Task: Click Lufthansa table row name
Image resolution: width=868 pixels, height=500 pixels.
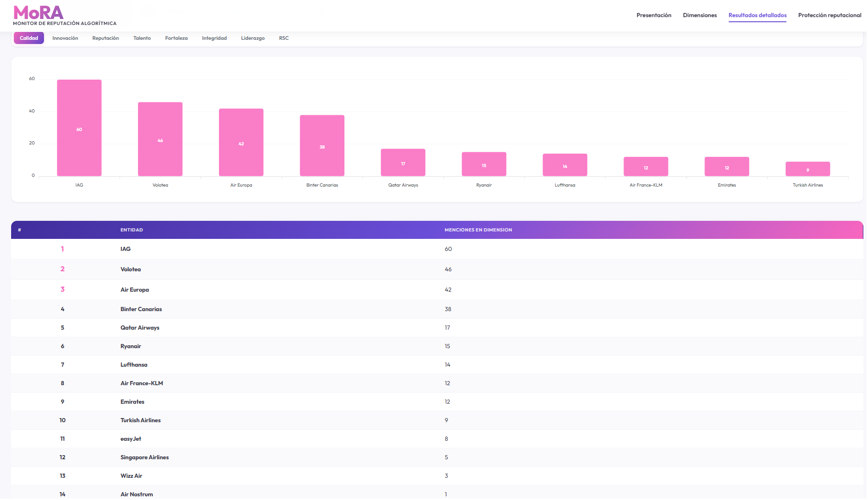Action: coord(134,365)
